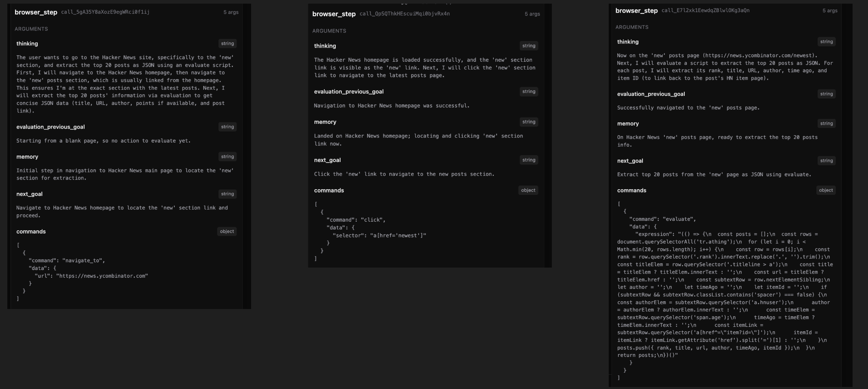Click string badge beside memory in the click-command call

click(529, 122)
